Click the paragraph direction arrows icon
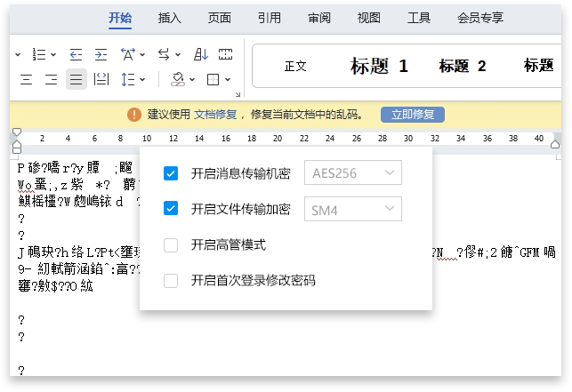Image resolution: width=572 pixels, height=392 pixels. click(164, 55)
